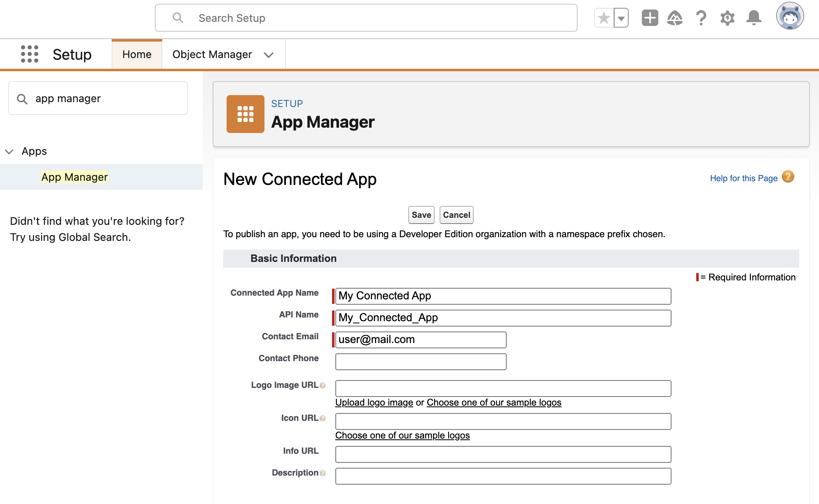The image size is (819, 504).
Task: Click the Logo Image URL help icon
Action: (x=323, y=385)
